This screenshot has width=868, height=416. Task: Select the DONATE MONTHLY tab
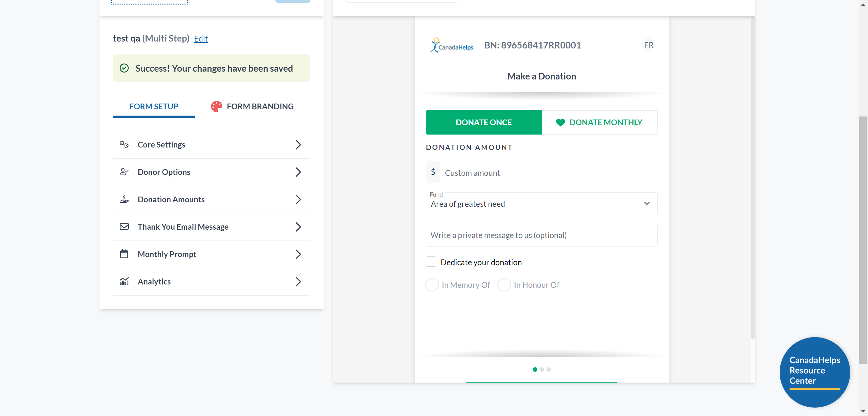[x=599, y=123]
